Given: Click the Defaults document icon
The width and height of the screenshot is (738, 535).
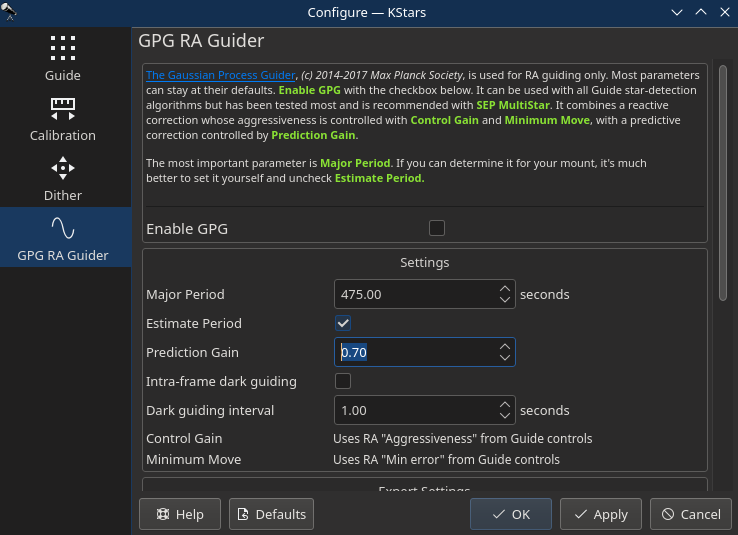Looking at the screenshot, I should (x=243, y=514).
